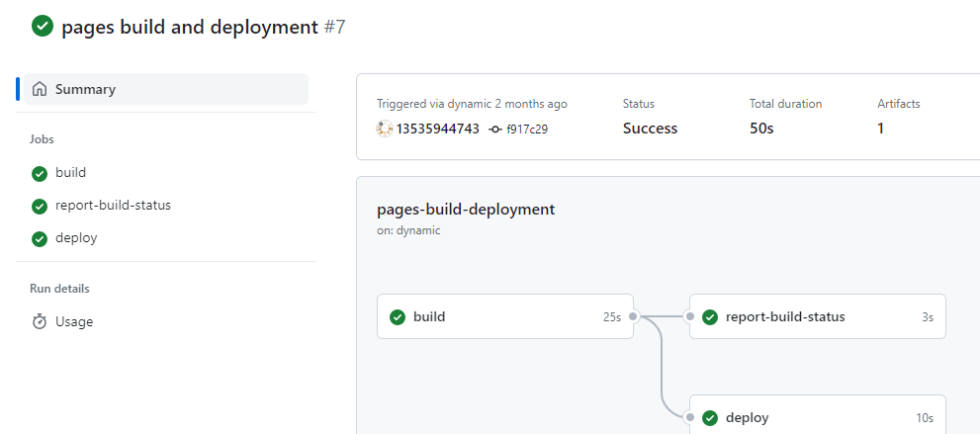Click the home icon beside Summary

(40, 89)
